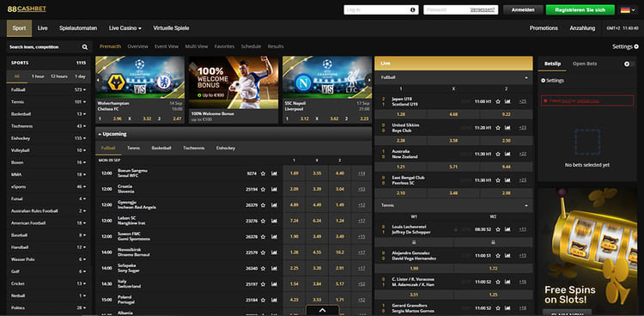Open Wolverhampton vs Chelsea banner

pos(140,89)
